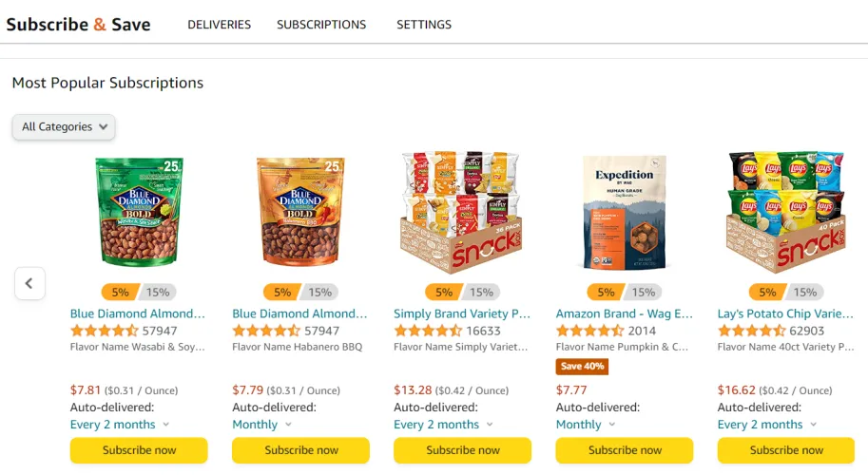
Task: Expand Monthly frequency for Amazon Brand Wag
Action: point(586,425)
